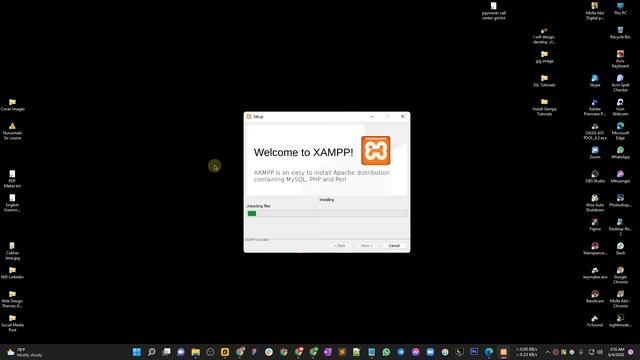Select the 'Social Media Post' desktop folder

point(12,323)
